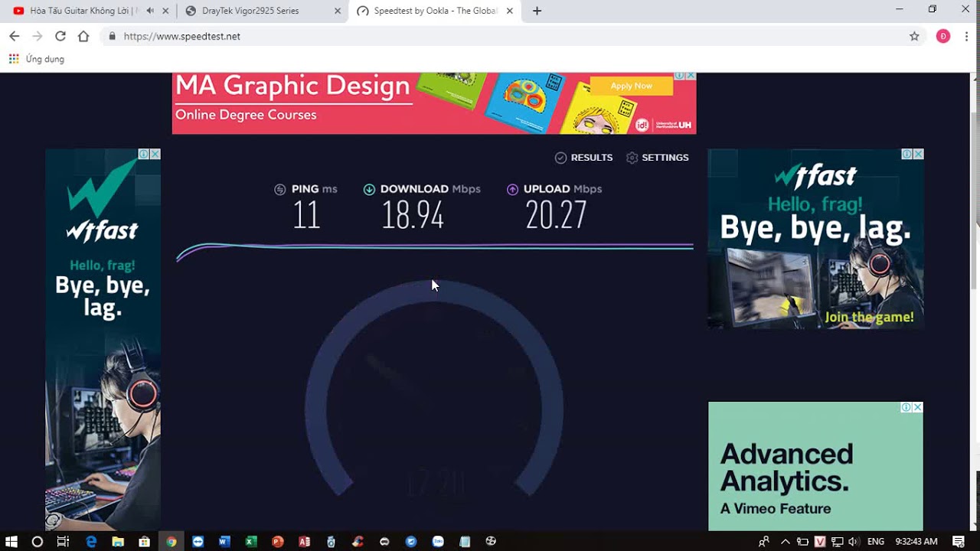The image size is (980, 551).
Task: Go to the browser home page
Action: pos(83,36)
